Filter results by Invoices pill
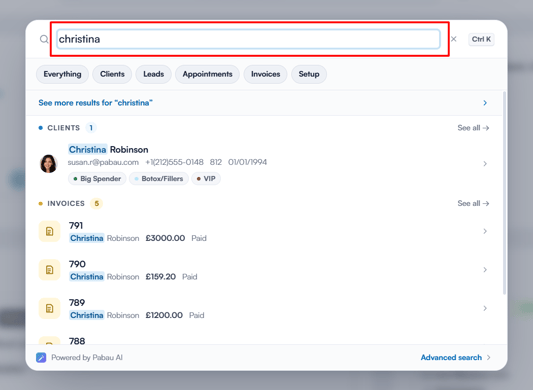 click(x=265, y=74)
